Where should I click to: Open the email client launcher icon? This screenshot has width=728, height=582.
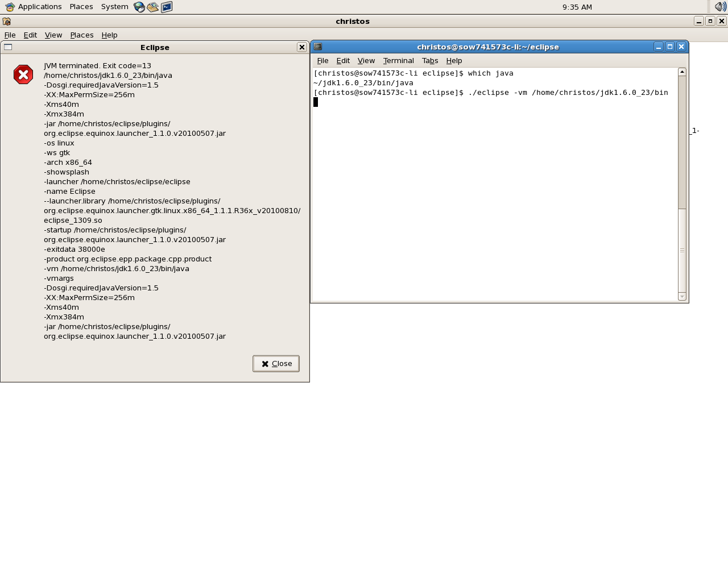click(152, 7)
